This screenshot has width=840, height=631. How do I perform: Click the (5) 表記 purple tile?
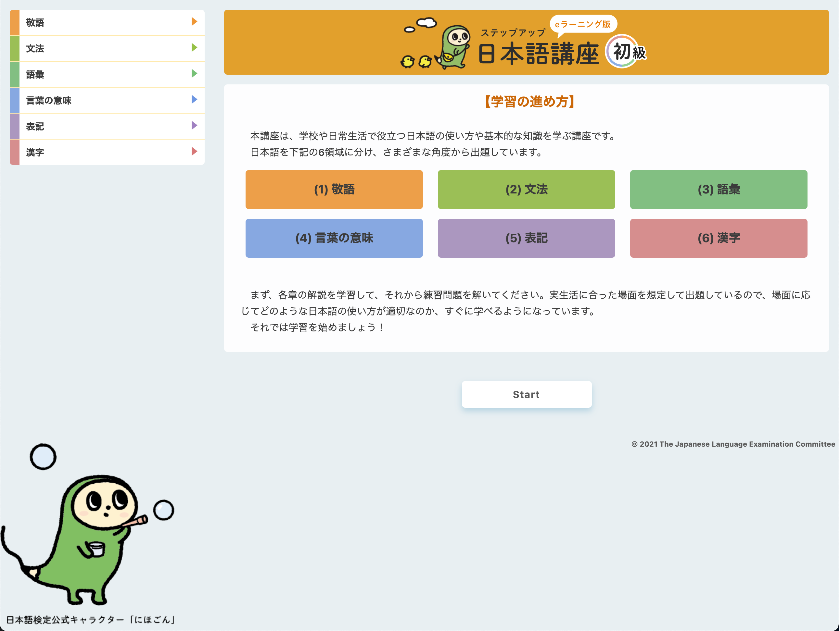point(526,238)
